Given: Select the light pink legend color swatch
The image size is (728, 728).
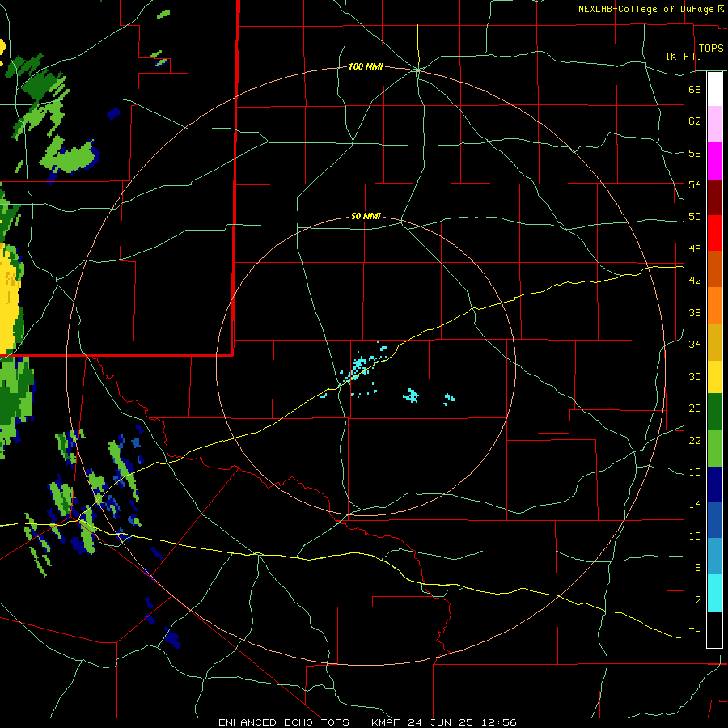Looking at the screenshot, I should 714,125.
